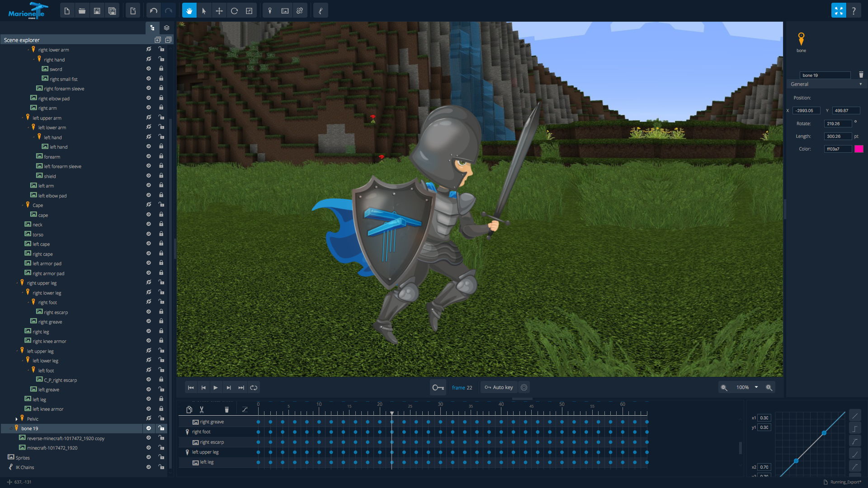Click the timeline easing curve icon
868x488 pixels.
pyautogui.click(x=245, y=410)
